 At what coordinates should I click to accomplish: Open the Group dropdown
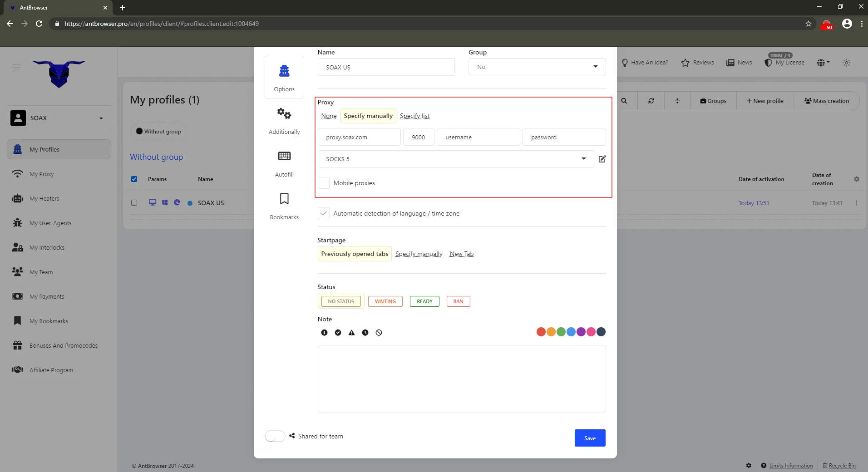[x=537, y=67]
